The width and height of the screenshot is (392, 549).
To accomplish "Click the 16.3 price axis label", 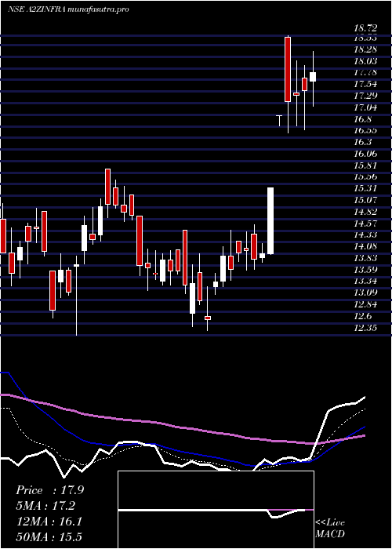I will coord(363,143).
